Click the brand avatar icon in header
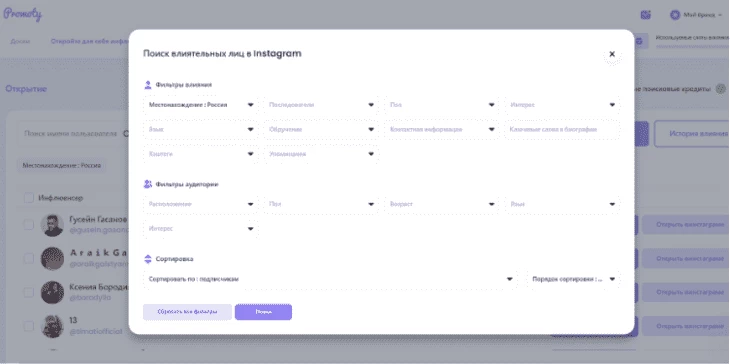This screenshot has width=730, height=364. click(x=675, y=15)
